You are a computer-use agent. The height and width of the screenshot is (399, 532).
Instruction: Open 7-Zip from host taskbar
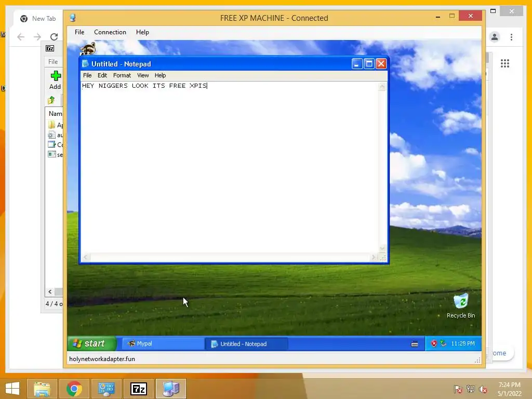[x=139, y=389]
